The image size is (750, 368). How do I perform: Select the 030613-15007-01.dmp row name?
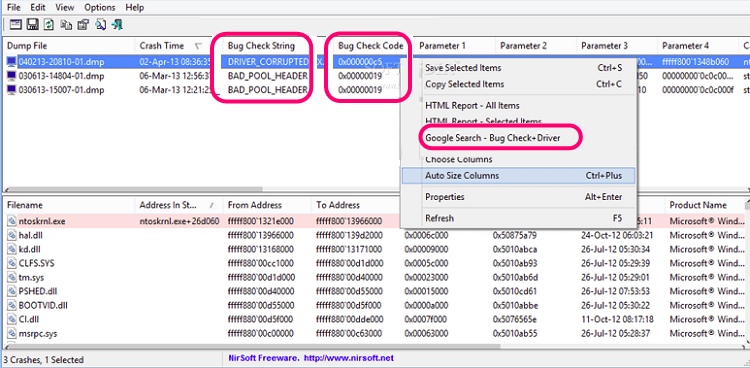pyautogui.click(x=61, y=90)
